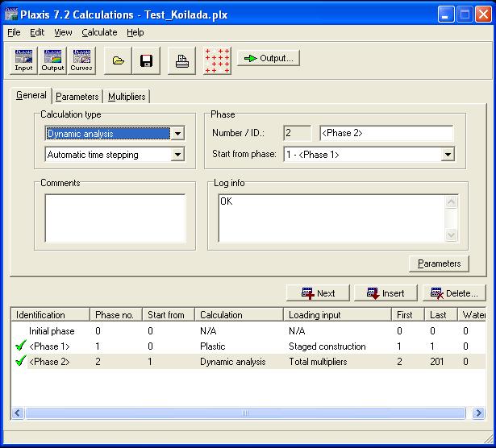Click the Dynamic analysis cell in list

[233, 362]
